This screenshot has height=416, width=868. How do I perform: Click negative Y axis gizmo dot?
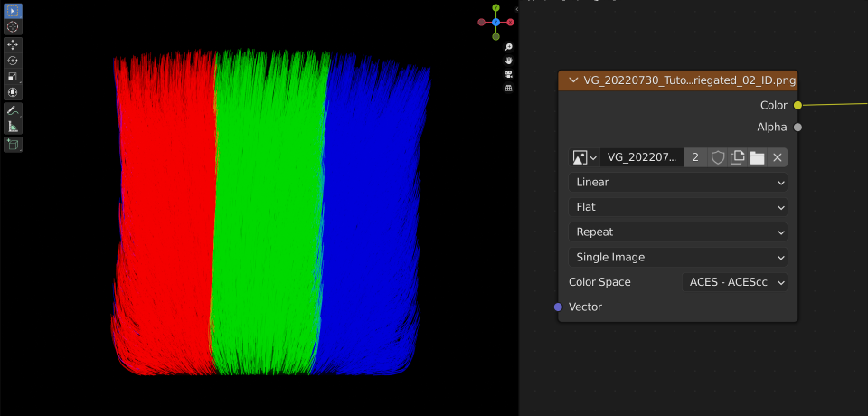pyautogui.click(x=496, y=36)
